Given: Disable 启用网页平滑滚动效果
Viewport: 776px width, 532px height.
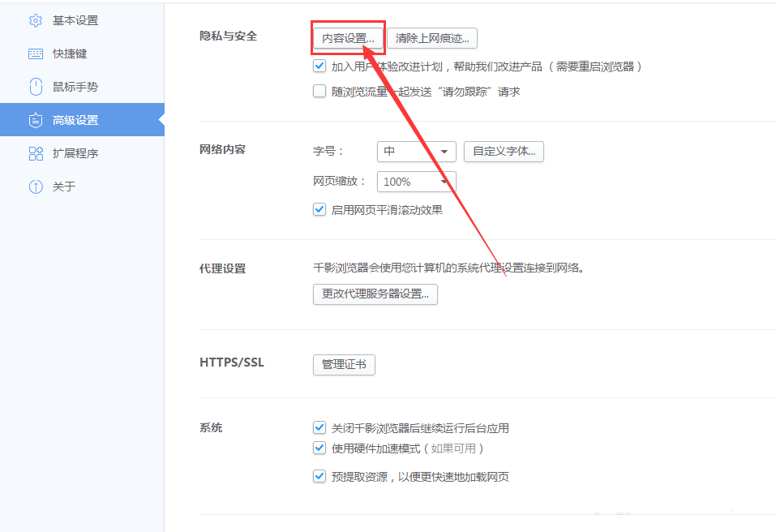Looking at the screenshot, I should pyautogui.click(x=319, y=209).
